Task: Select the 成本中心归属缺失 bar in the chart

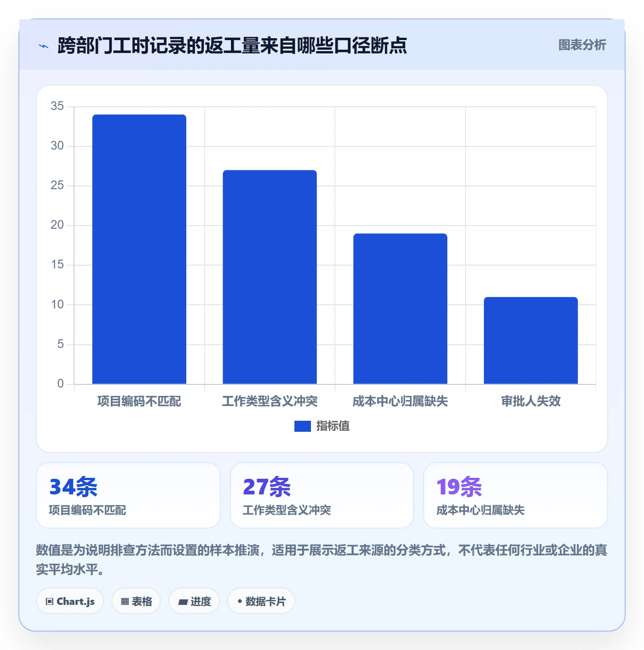Action: point(400,308)
